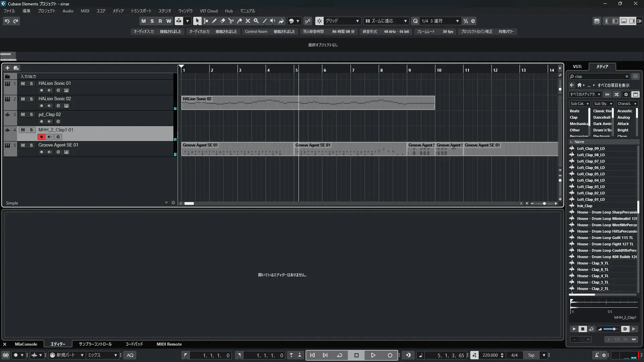Select the Zoom magnifier tool
The height and width of the screenshot is (362, 644).
256,21
